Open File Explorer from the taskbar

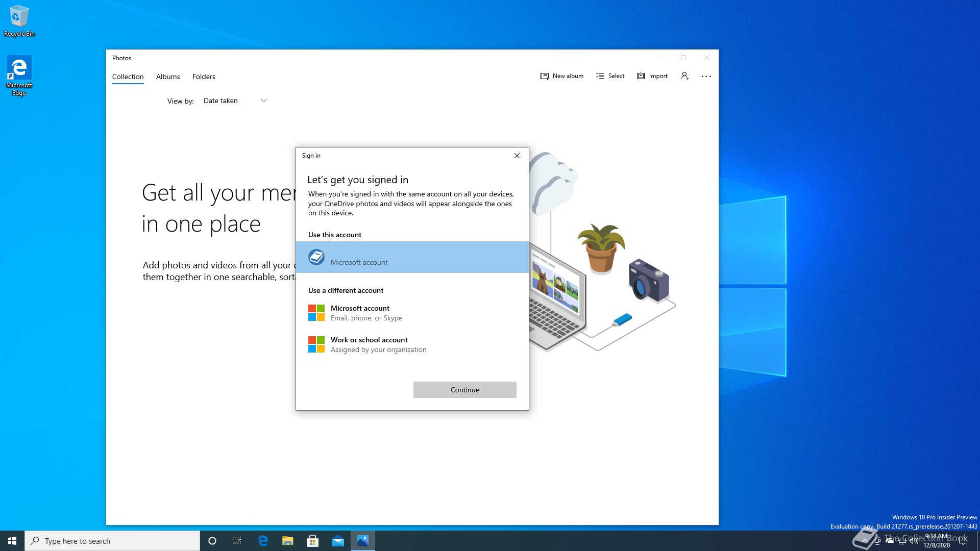[288, 541]
